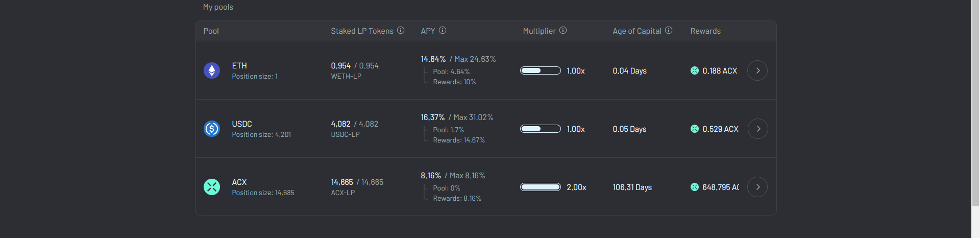Image resolution: width=980 pixels, height=238 pixels.
Task: Click the ETH pool name
Action: click(239, 65)
